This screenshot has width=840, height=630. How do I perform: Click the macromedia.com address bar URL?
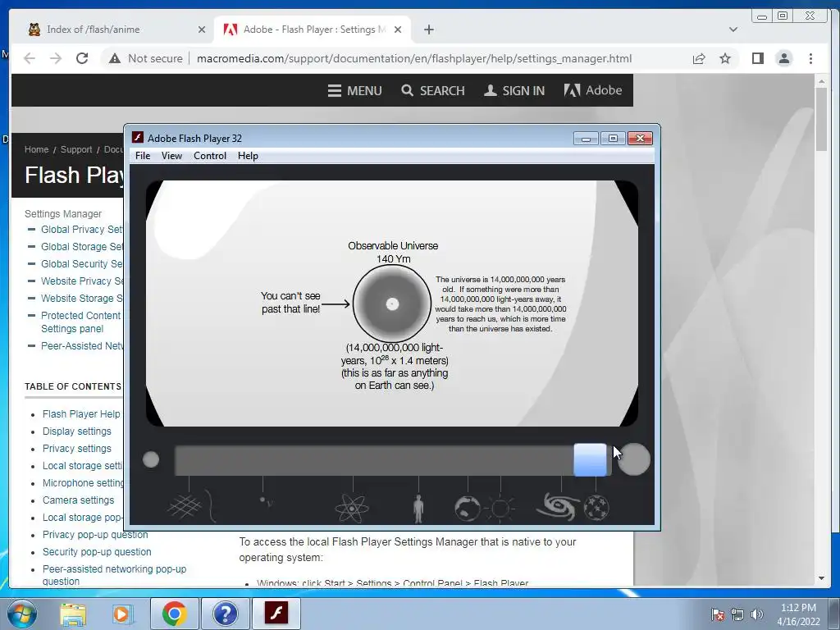414,58
